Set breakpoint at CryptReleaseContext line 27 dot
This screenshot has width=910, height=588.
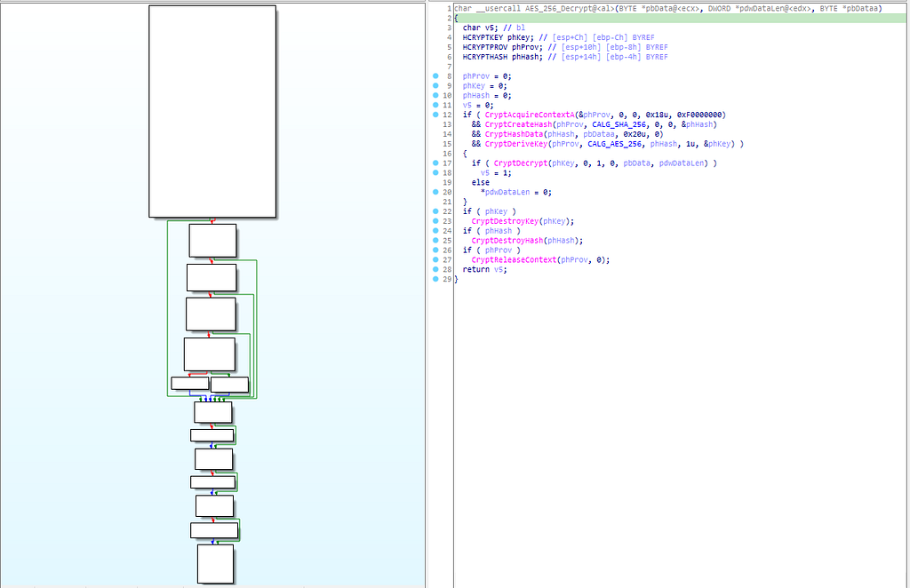click(x=435, y=259)
